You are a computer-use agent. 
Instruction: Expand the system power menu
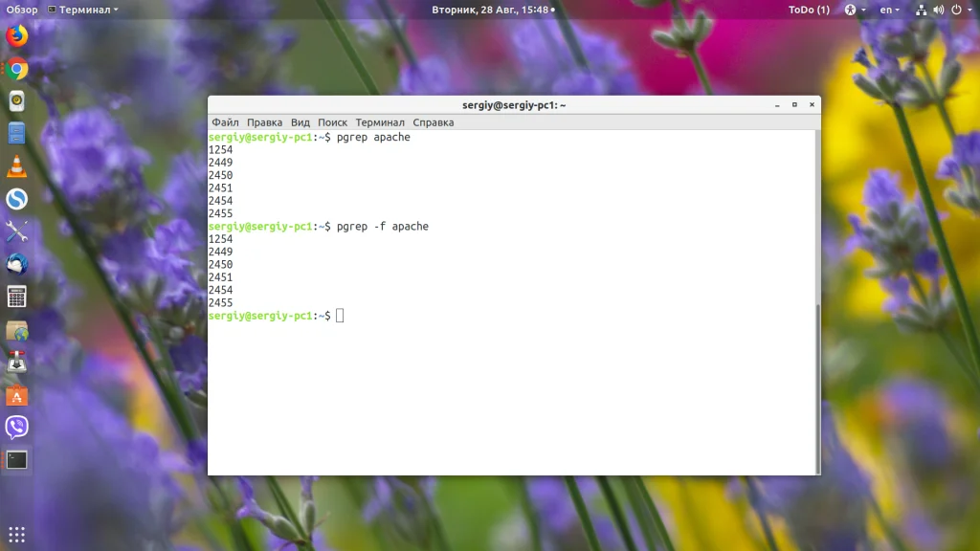[x=961, y=10]
